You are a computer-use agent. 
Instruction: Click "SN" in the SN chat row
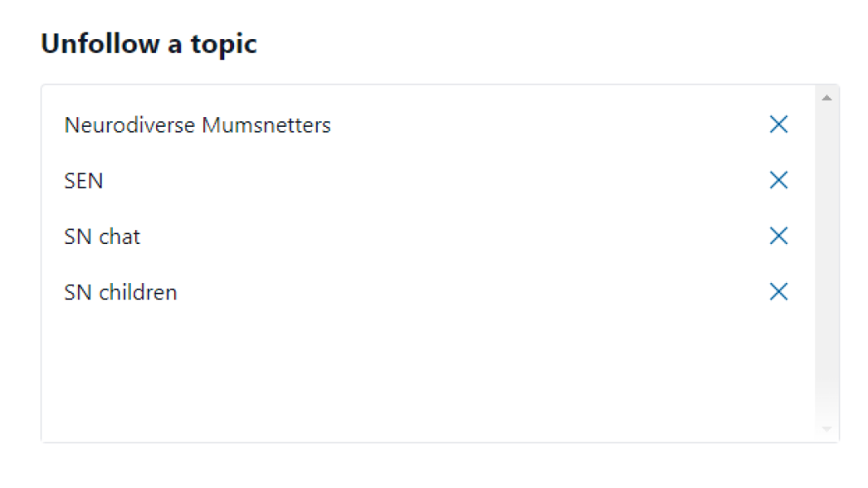click(x=78, y=237)
